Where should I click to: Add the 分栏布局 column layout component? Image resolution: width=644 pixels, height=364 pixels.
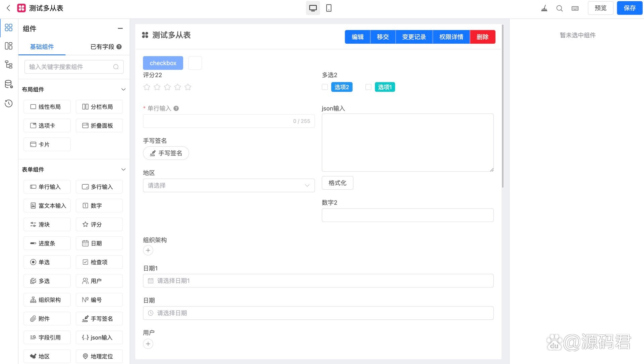point(99,107)
